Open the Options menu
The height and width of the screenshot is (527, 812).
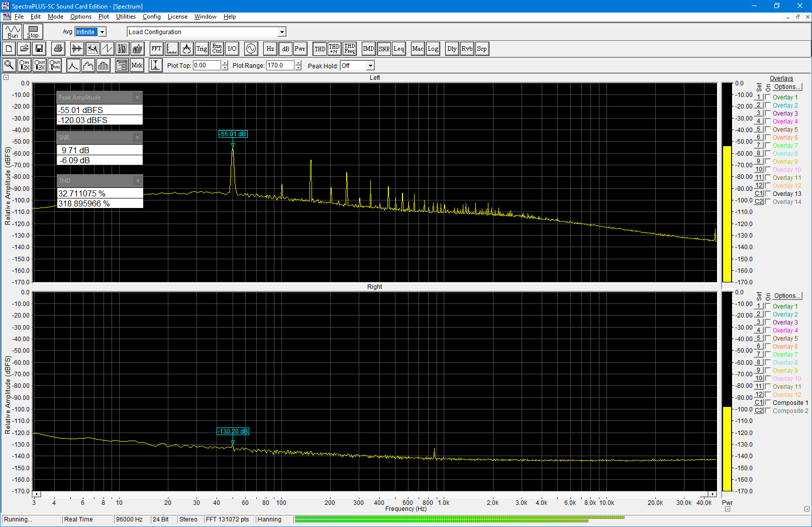coord(81,17)
